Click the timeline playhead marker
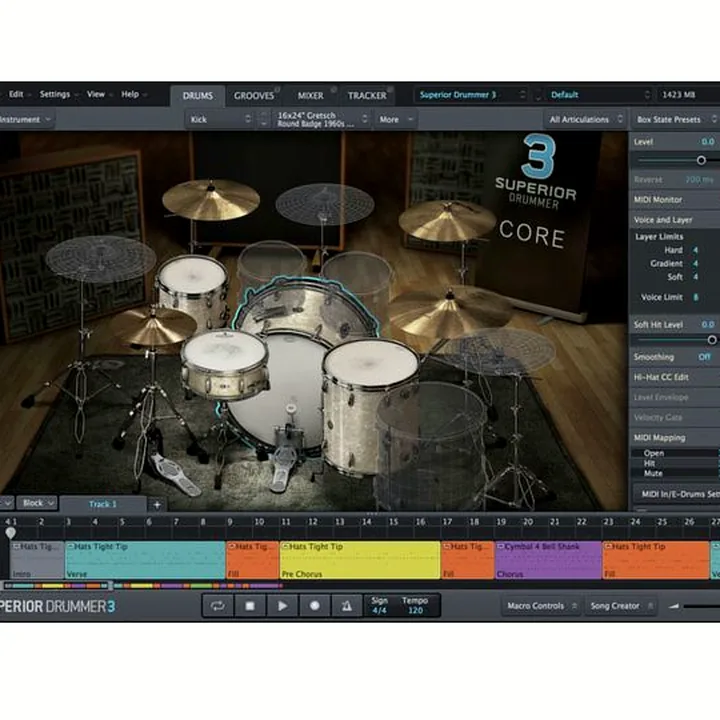 click(x=11, y=533)
